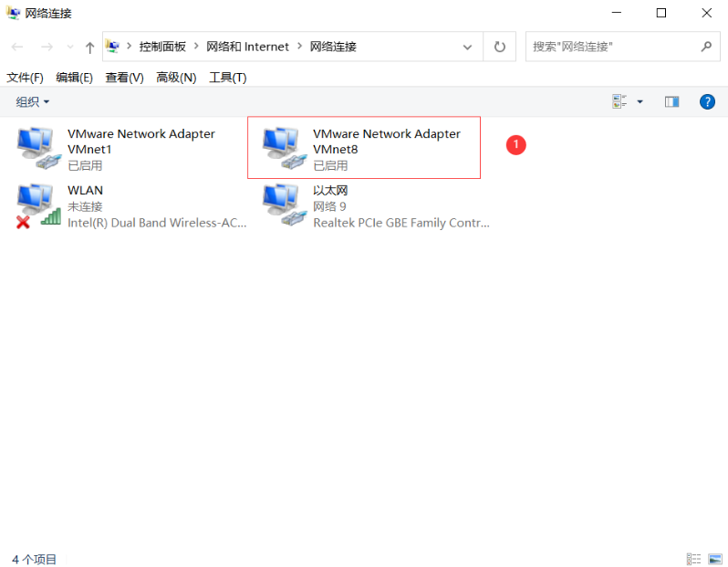The image size is (728, 567).
Task: Click VMware Network Adapter VMnet1 name
Action: [x=141, y=142]
